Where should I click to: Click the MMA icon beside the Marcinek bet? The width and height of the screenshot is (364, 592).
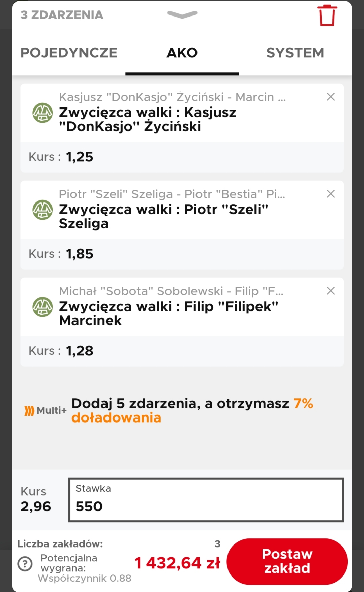(42, 307)
